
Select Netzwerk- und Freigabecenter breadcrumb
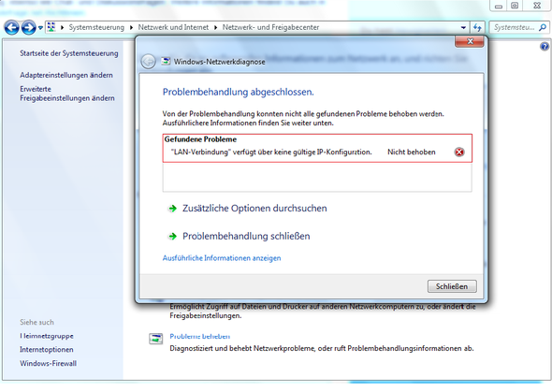[x=270, y=27]
